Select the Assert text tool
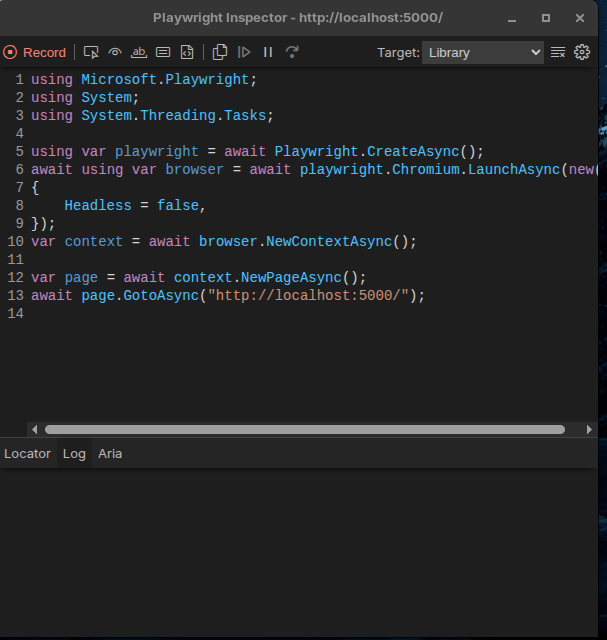 [139, 52]
